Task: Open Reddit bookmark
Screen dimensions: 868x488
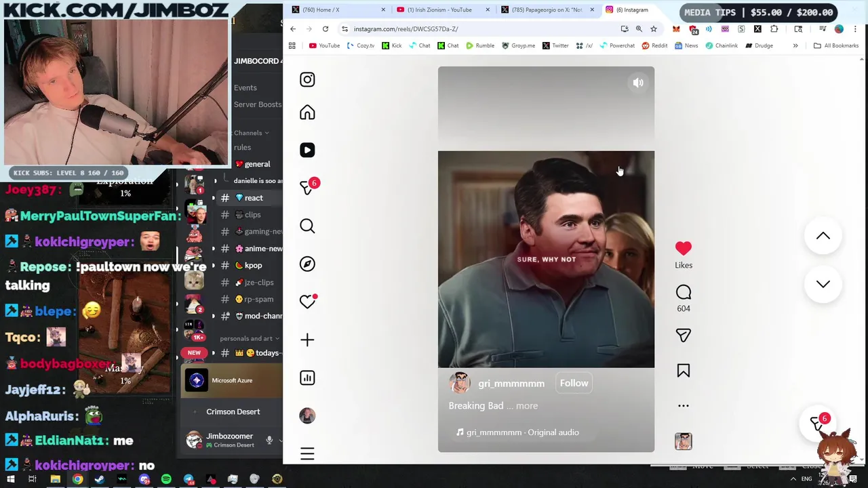Action: pyautogui.click(x=654, y=45)
